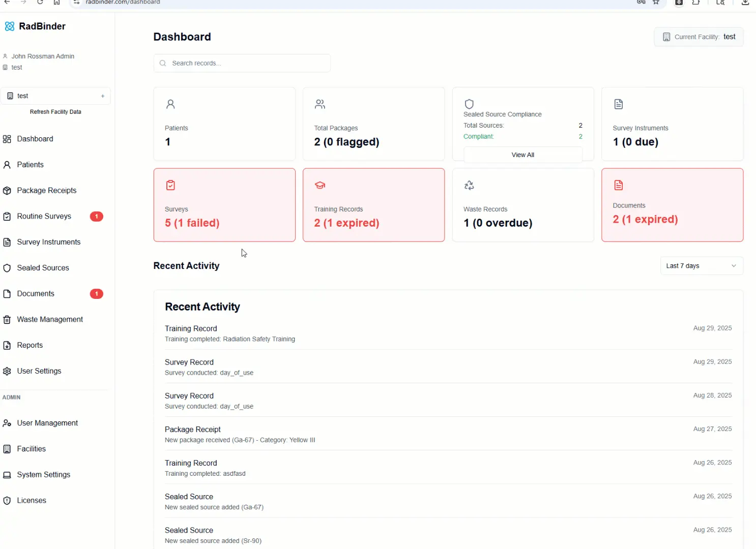The image size is (756, 549).
Task: Click Refresh Facility Data
Action: point(55,112)
